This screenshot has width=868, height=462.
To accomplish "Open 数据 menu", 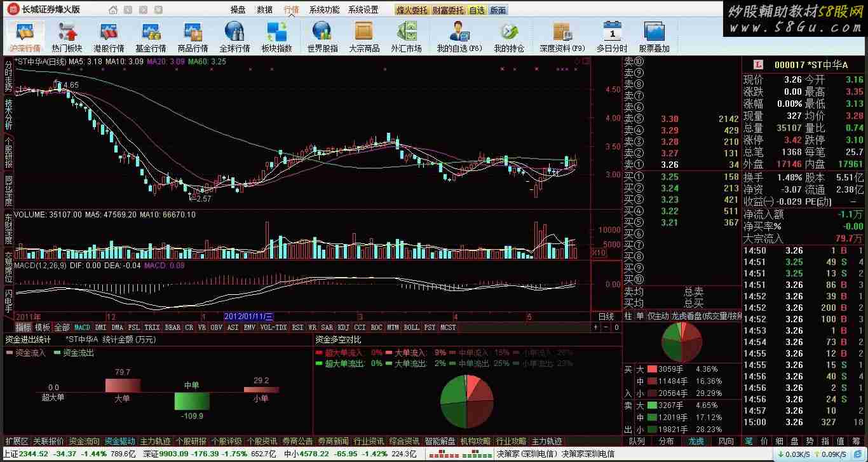I will pyautogui.click(x=264, y=10).
